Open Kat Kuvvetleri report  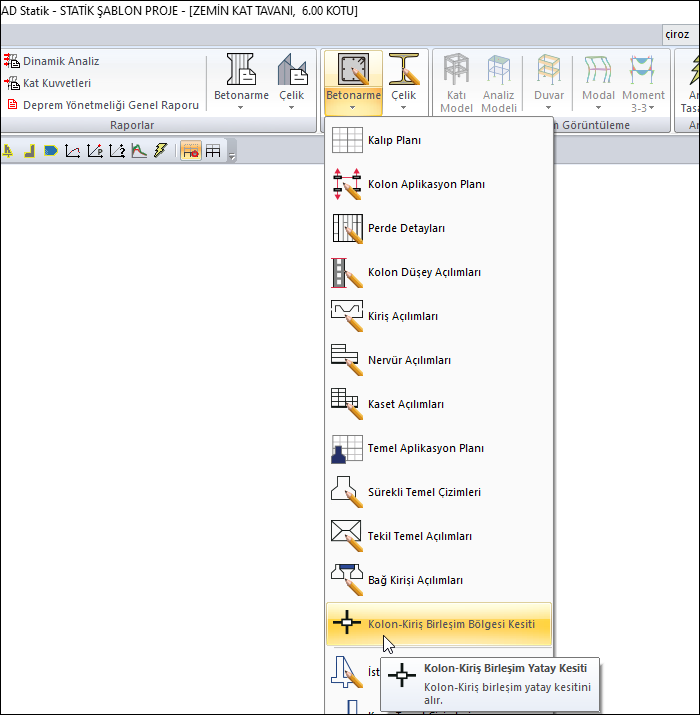tap(47, 83)
